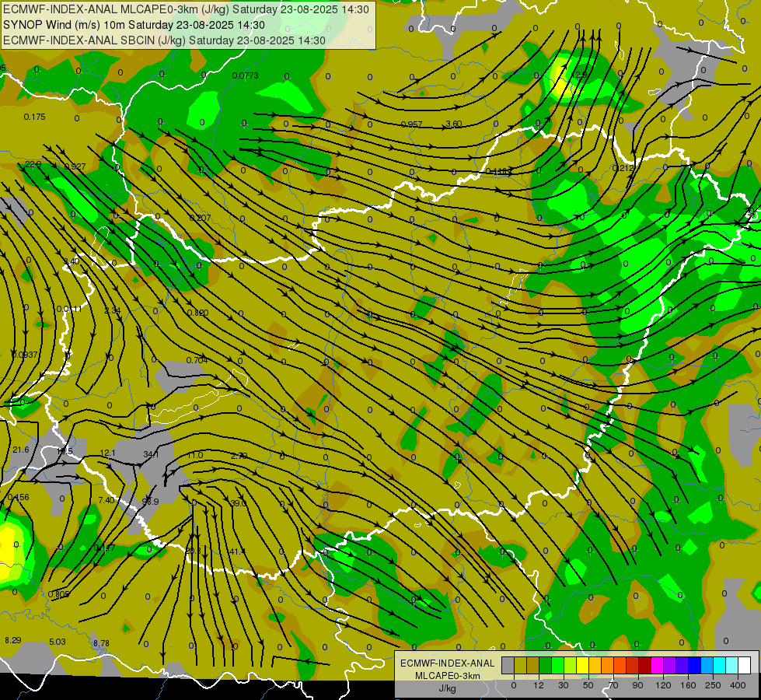Click the map value '21.6'
Screen dimensions: 761x700
tap(21, 450)
